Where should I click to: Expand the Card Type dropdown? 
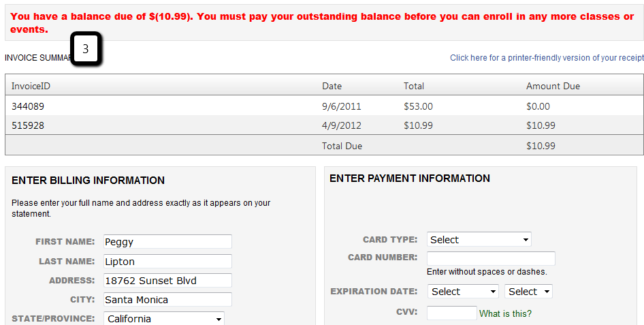[479, 240]
